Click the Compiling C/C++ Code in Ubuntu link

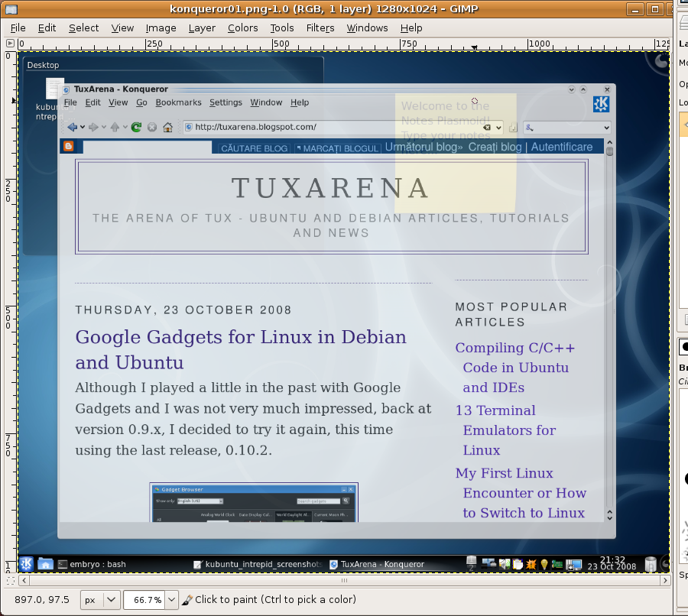click(515, 368)
